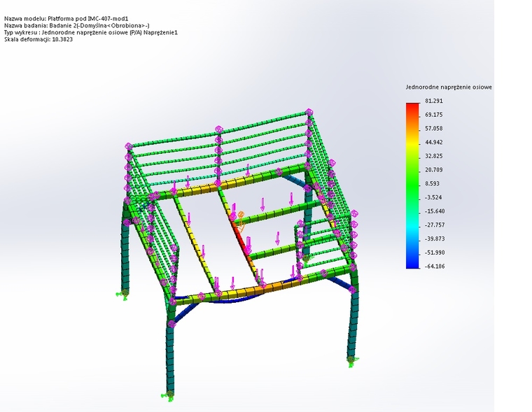Click legend value -15.640
This screenshot has width=532, height=412.
[x=435, y=211]
